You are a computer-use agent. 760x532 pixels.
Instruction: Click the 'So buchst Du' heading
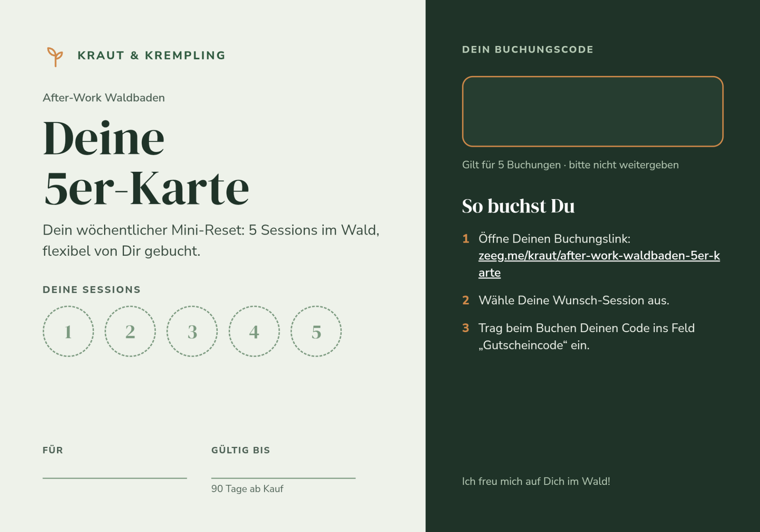pos(518,206)
